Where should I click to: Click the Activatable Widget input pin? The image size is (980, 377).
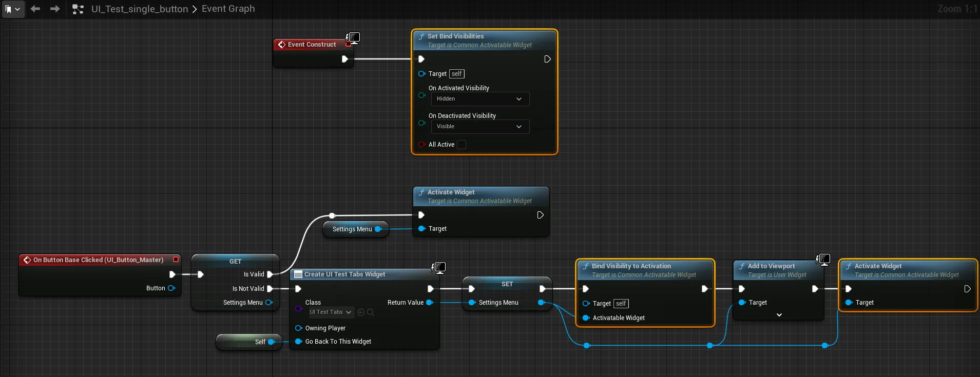(586, 318)
